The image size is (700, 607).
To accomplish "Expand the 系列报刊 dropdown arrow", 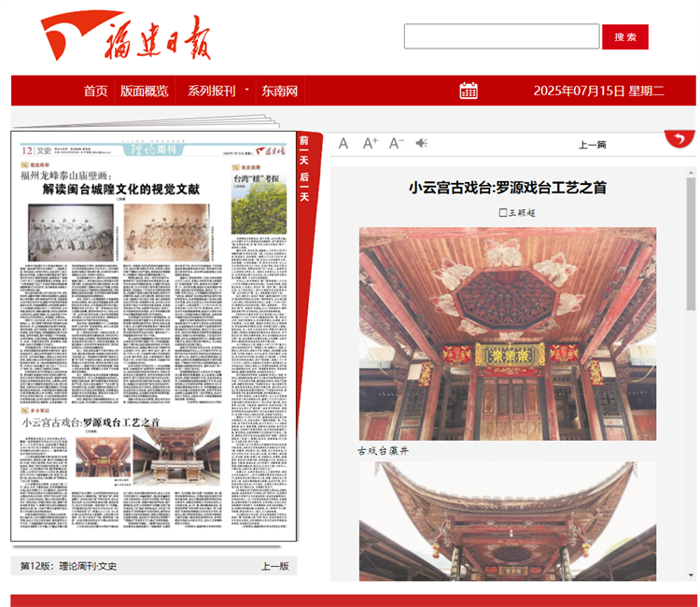I will [246, 91].
